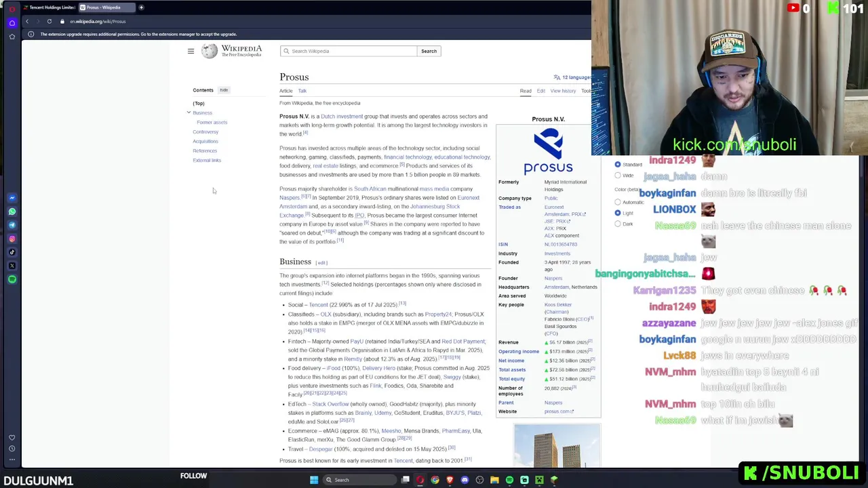Open the View history tab
Viewport: 868px width, 488px height.
[563, 91]
